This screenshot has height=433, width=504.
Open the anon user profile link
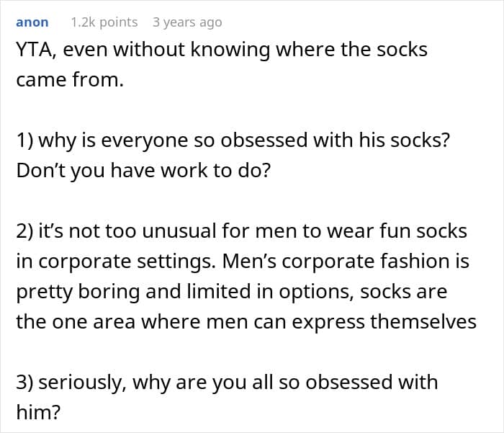(32, 22)
